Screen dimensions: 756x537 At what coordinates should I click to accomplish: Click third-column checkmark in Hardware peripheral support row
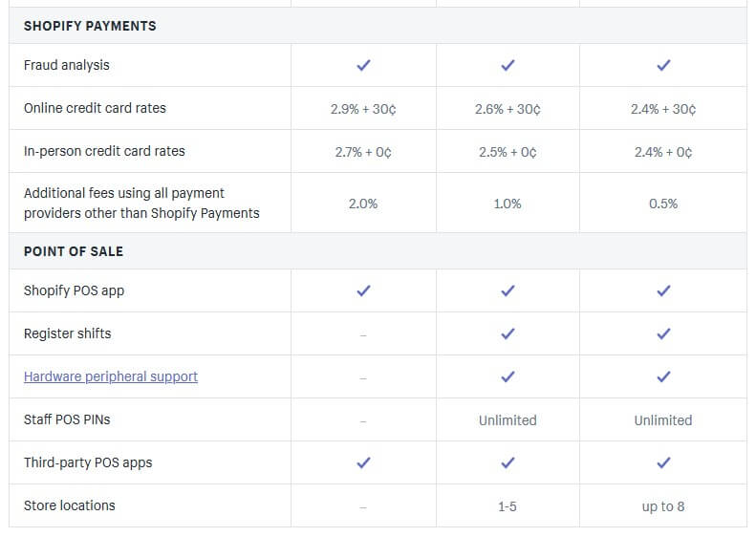[x=663, y=376]
